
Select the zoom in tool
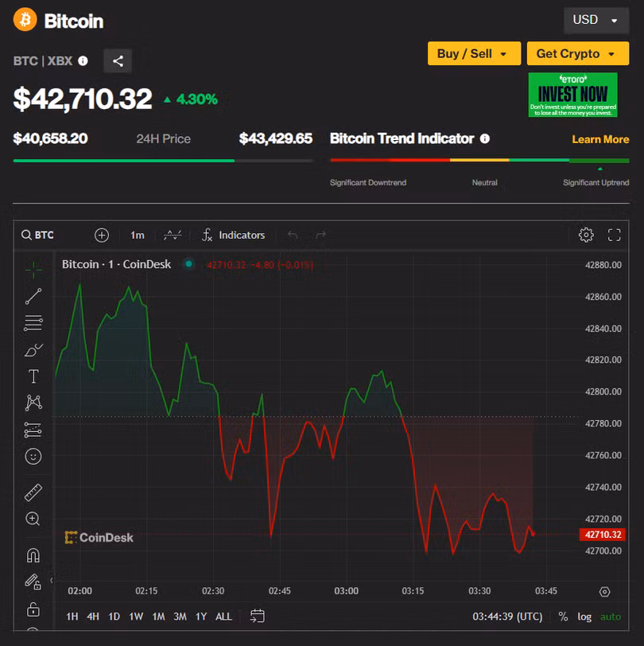click(33, 519)
